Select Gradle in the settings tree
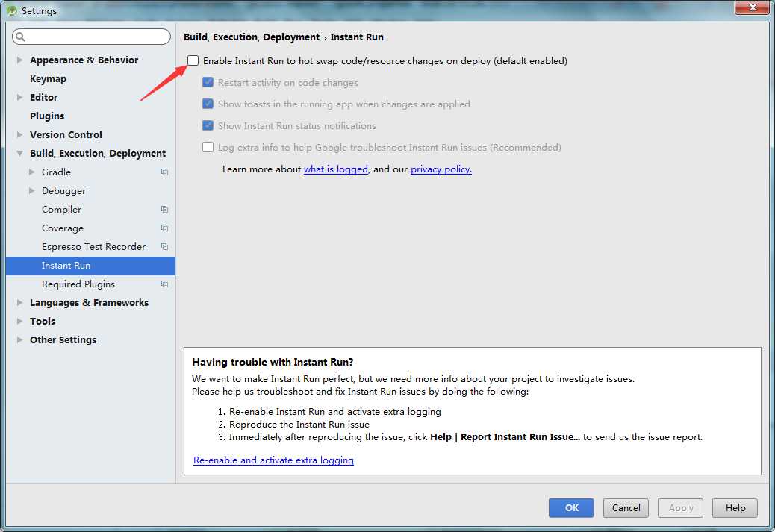This screenshot has height=532, width=775. point(56,172)
